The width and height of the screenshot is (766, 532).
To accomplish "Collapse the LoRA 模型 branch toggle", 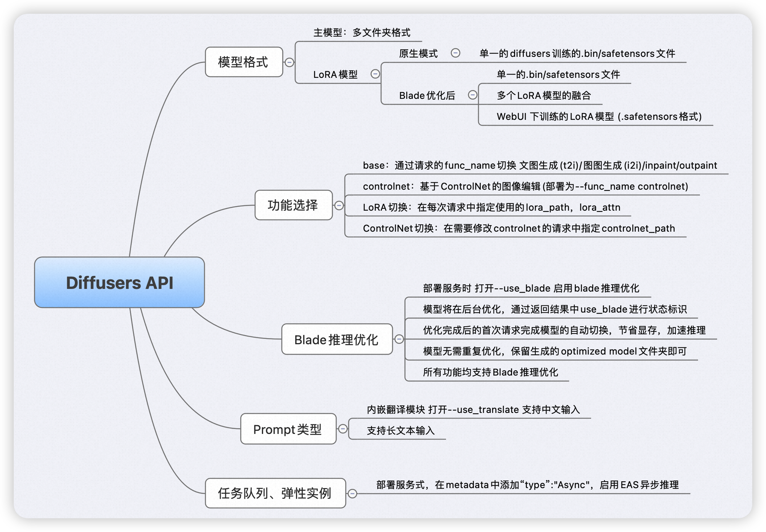I will (375, 74).
